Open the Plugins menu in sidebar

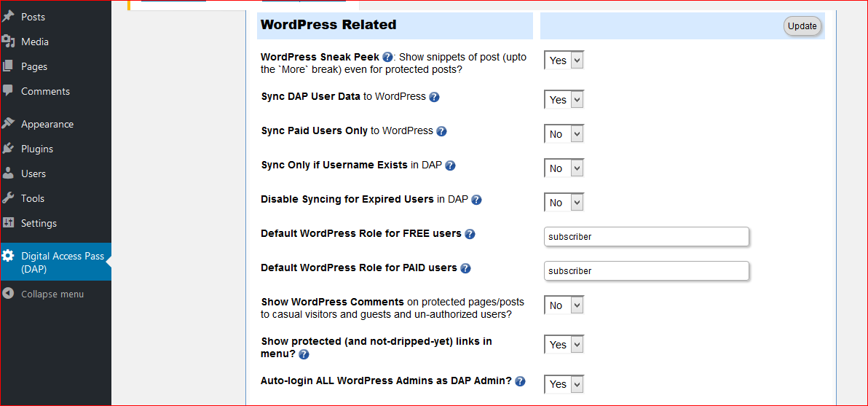pos(37,149)
